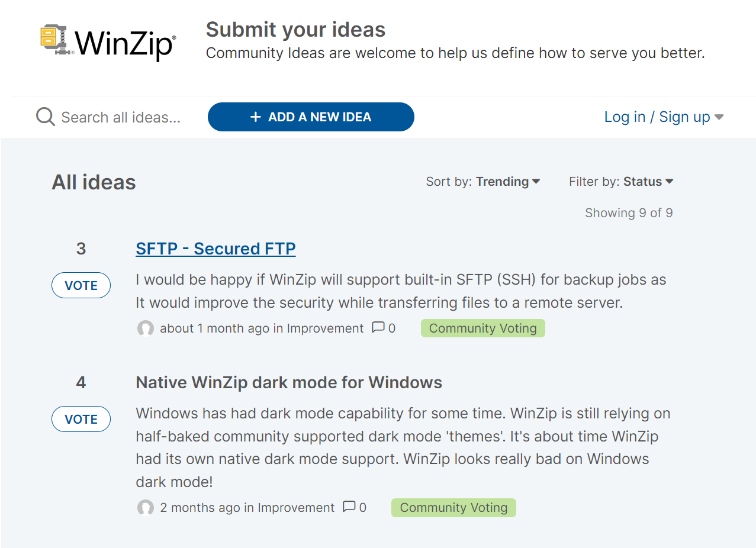Click the Community Voting badge on dark mode idea

pos(453,507)
